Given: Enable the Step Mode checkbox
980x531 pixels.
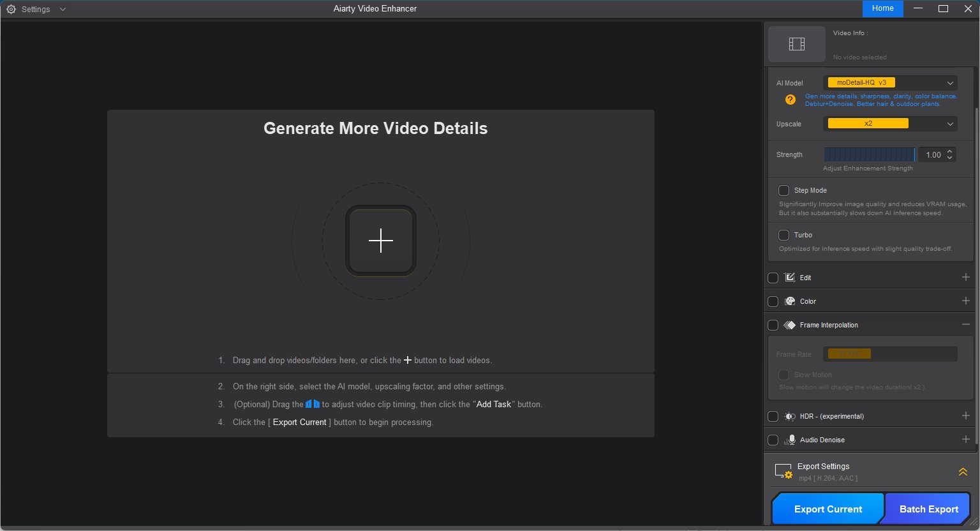Looking at the screenshot, I should (783, 190).
